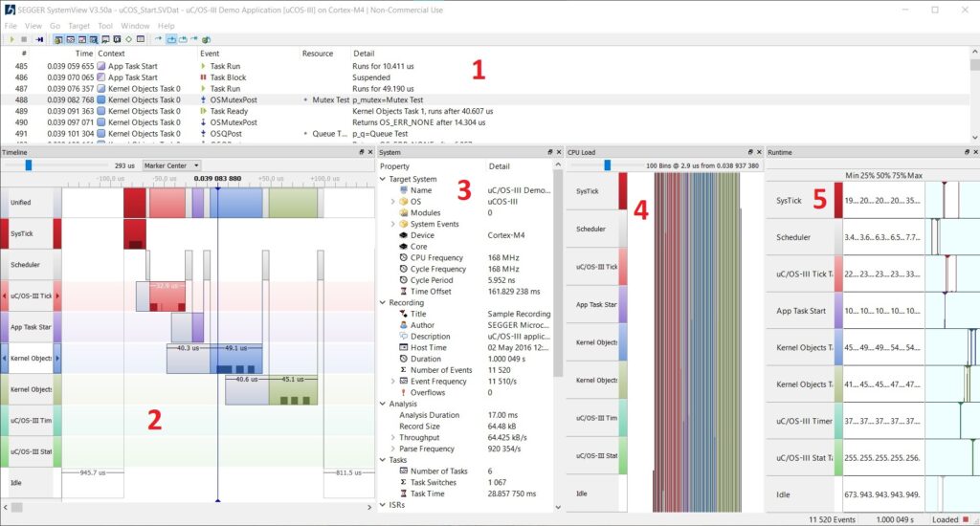Adjust the Timeline zoom slider handle

[28, 165]
